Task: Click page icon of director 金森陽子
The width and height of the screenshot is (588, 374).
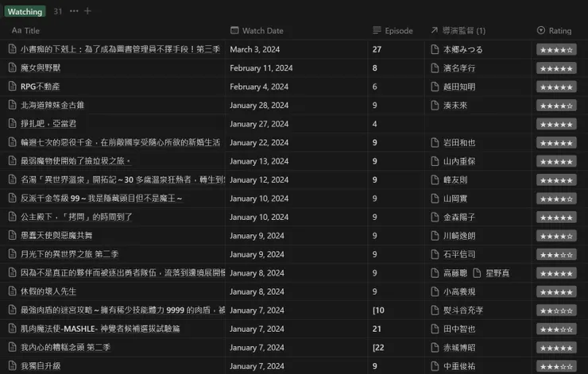Action: (435, 217)
